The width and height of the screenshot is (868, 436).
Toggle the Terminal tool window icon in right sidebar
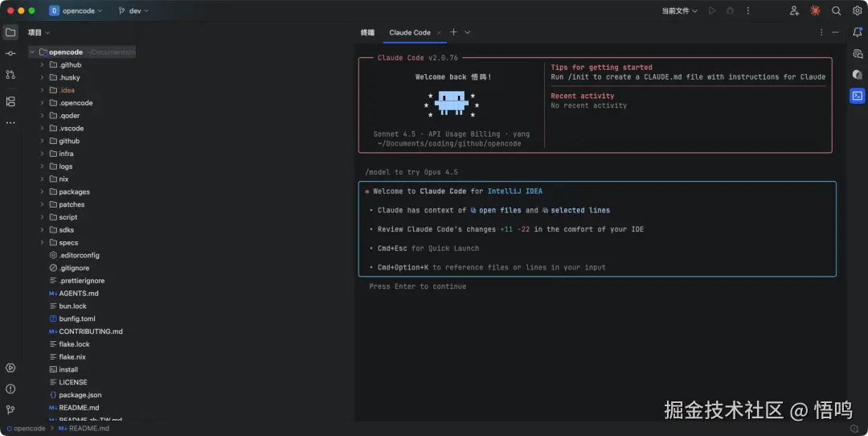click(858, 96)
